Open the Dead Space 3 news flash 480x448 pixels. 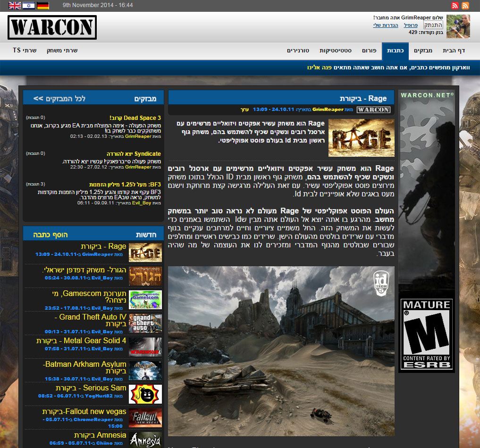tap(135, 118)
